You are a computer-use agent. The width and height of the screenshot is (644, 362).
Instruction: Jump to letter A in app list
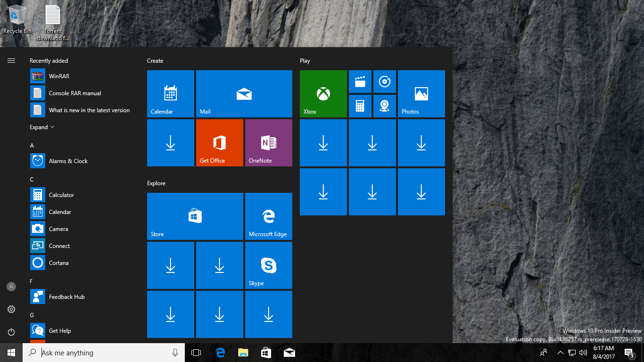click(x=32, y=146)
